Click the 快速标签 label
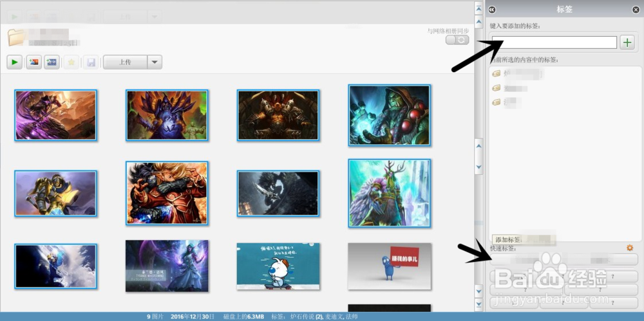This screenshot has width=644, height=321. pyautogui.click(x=503, y=248)
